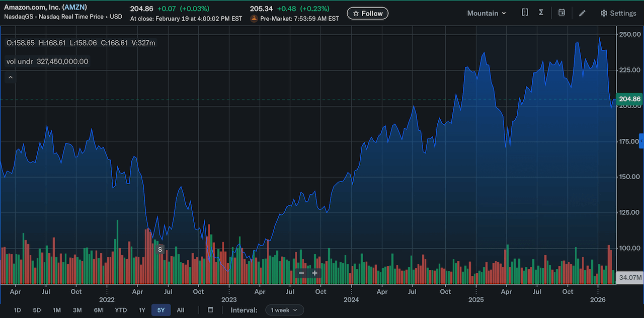The height and width of the screenshot is (318, 644).
Task: Click the calendar icon beside range buttons
Action: [210, 310]
